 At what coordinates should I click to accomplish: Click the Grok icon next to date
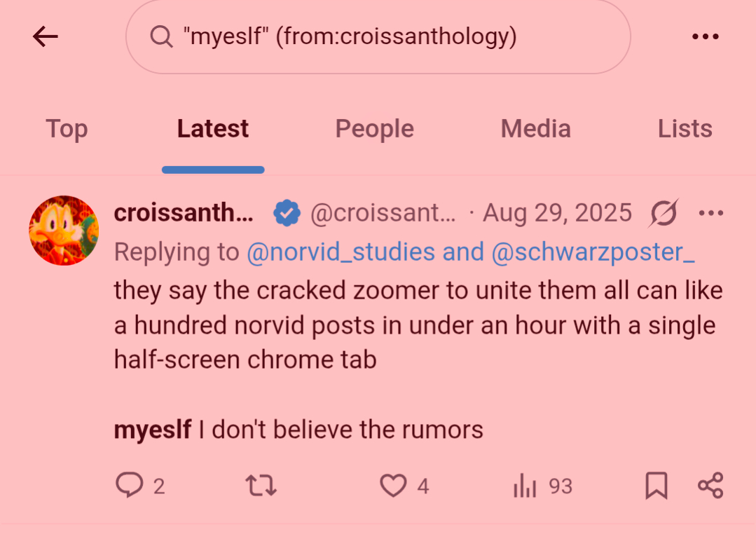coord(664,212)
